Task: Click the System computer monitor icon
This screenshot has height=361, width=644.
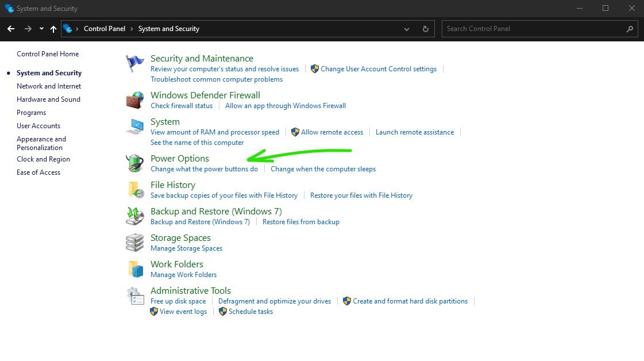Action: coord(134,126)
